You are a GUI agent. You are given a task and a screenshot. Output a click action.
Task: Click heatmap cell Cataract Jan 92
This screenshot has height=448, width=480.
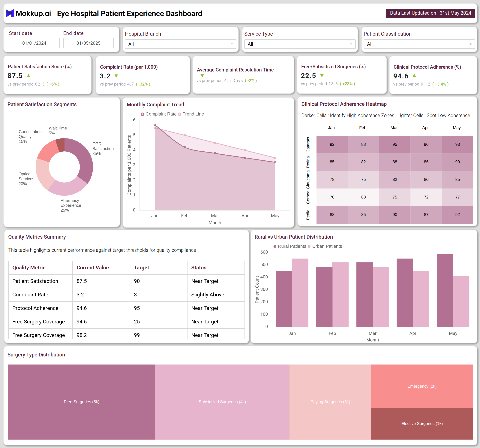(x=332, y=144)
